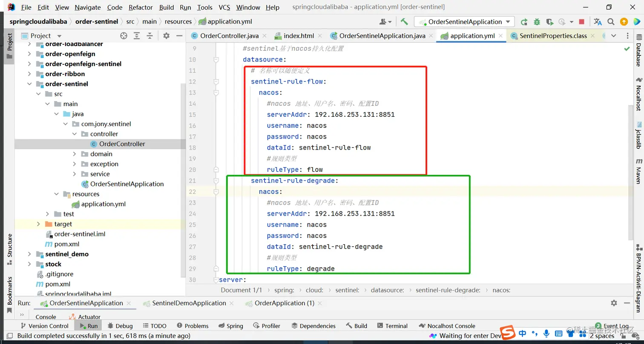Expand the domain package node
This screenshot has width=644, height=344.
(74, 154)
